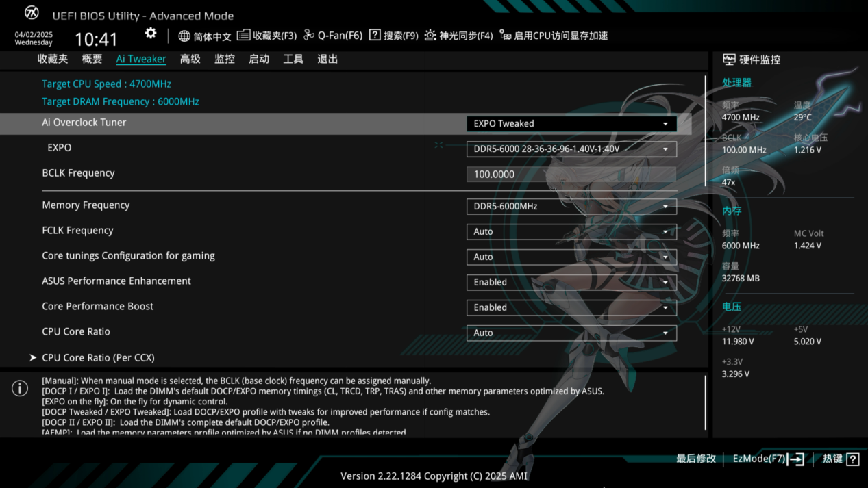Open ASUS Performance Enhancement Enabled dropdown
This screenshot has height=488, width=868.
571,282
